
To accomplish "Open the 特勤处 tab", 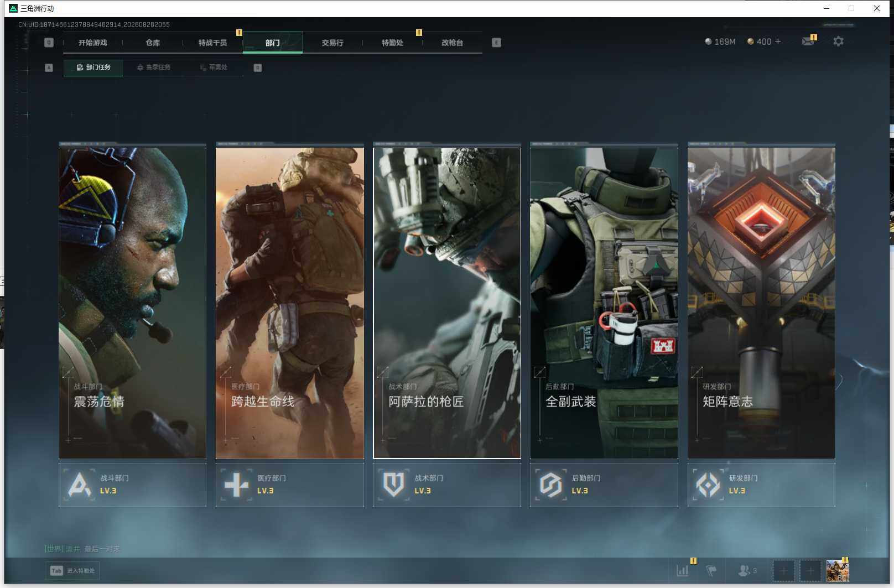I will 392,43.
